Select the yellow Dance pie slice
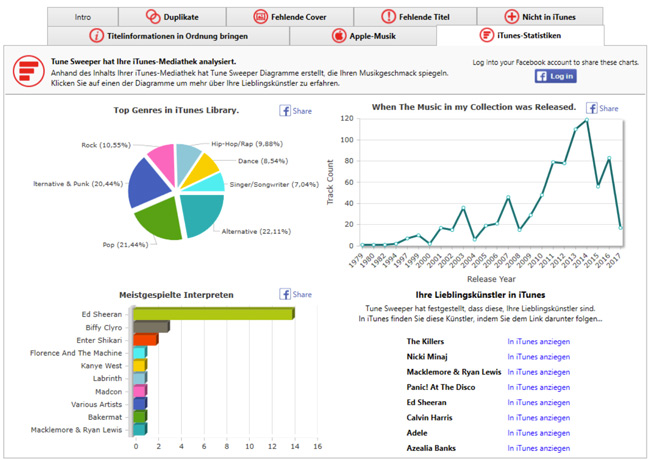This screenshot has width=650, height=460. pyautogui.click(x=202, y=170)
